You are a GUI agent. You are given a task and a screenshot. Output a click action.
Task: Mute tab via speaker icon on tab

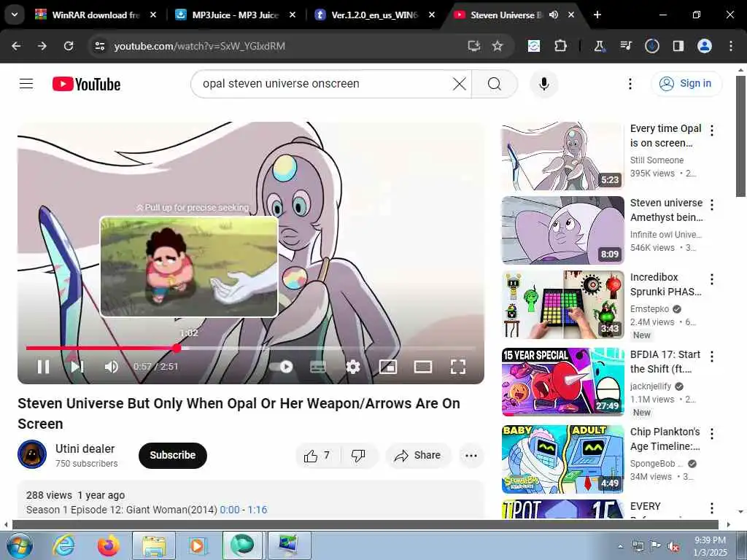coord(554,15)
